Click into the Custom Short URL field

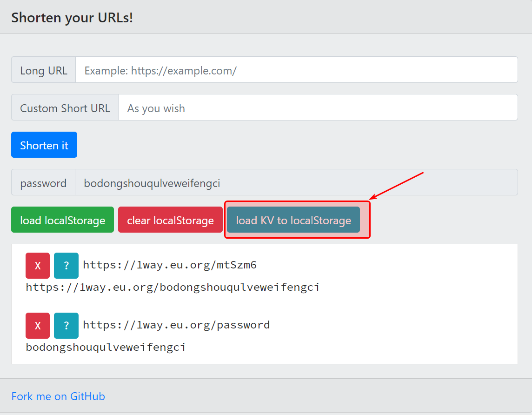(318, 108)
